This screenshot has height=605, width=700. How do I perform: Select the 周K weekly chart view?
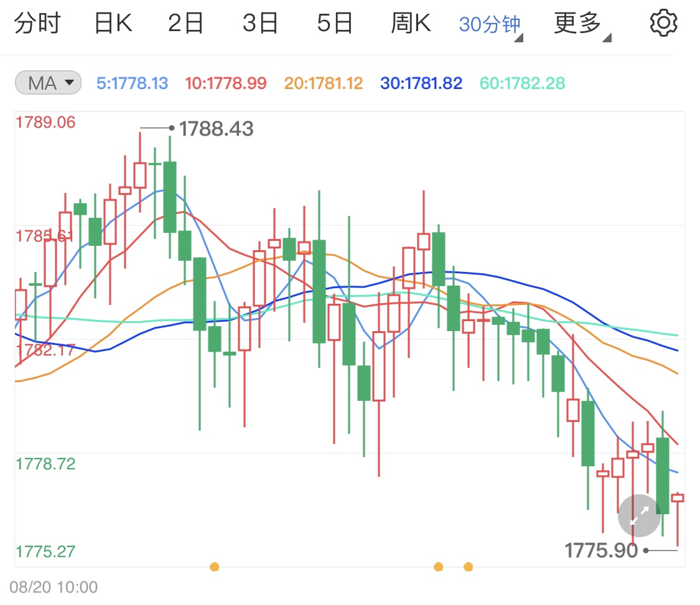pos(411,22)
